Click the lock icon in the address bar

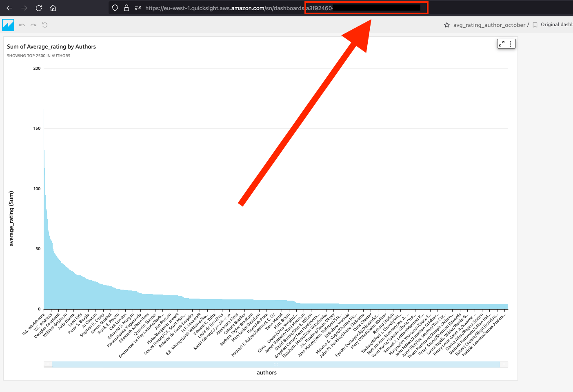coord(127,8)
